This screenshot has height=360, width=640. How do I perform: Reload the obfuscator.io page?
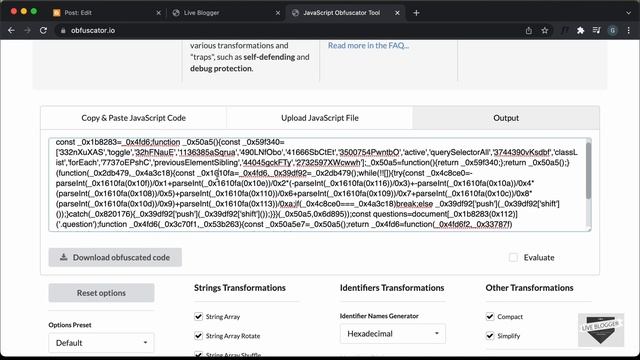coord(43,31)
